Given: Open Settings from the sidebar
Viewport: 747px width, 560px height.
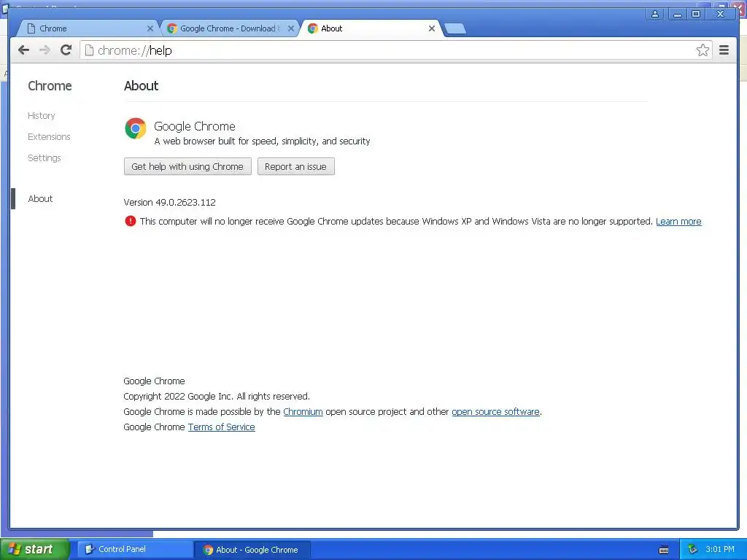Looking at the screenshot, I should click(44, 157).
